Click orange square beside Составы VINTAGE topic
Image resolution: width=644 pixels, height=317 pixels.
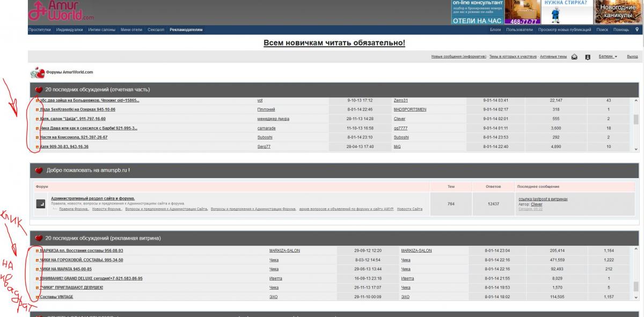(x=38, y=297)
